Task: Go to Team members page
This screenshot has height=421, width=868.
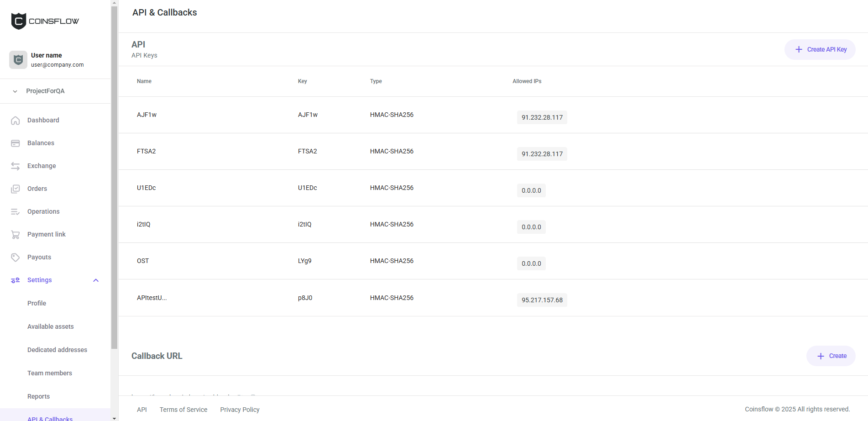Action: (x=50, y=373)
